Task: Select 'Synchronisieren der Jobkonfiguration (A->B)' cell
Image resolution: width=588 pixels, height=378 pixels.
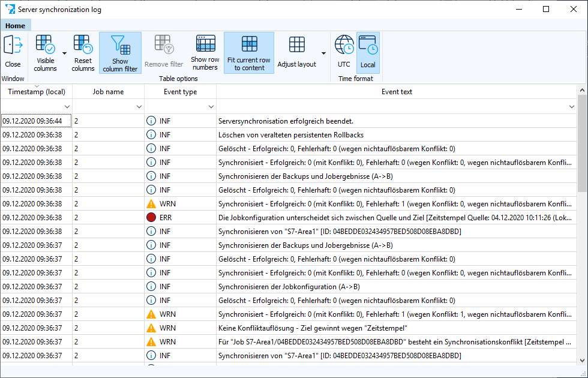Action: coord(397,287)
